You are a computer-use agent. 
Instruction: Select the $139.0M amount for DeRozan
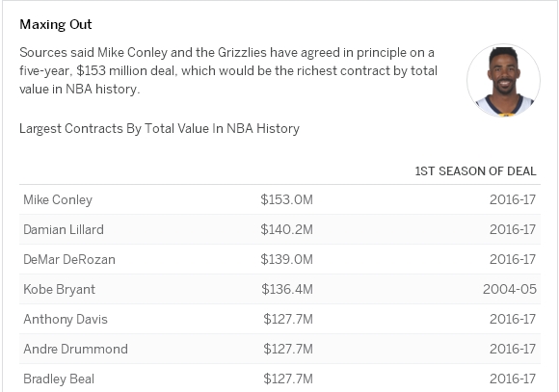[286, 259]
